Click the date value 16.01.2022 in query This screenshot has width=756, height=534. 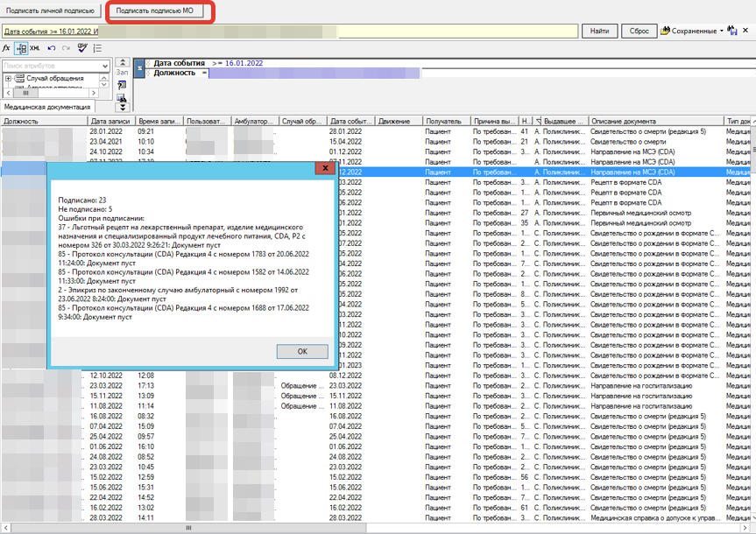click(244, 63)
